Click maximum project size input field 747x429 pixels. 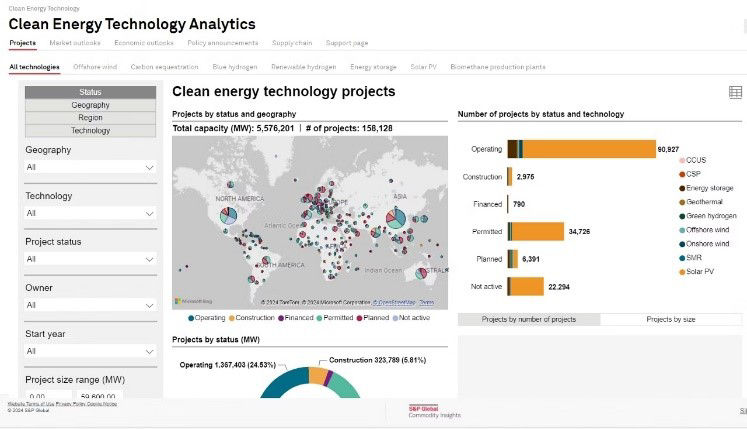(99, 396)
